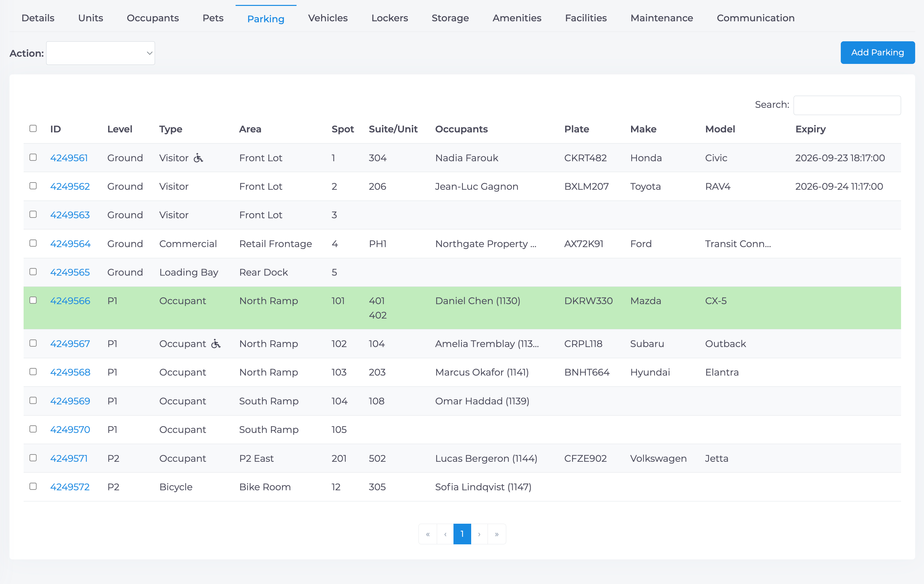Screen dimensions: 924x584
Task: Switch to the Amenities tab
Action: tap(517, 18)
